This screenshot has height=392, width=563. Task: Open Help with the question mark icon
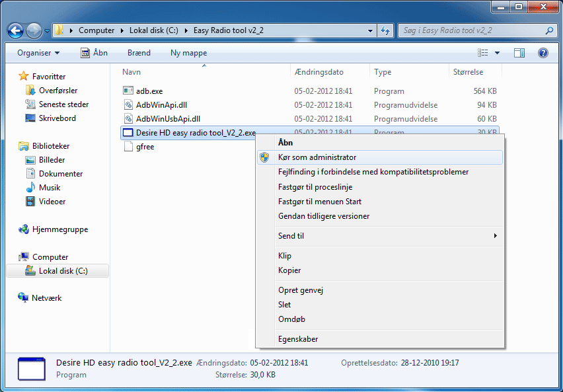click(x=543, y=53)
